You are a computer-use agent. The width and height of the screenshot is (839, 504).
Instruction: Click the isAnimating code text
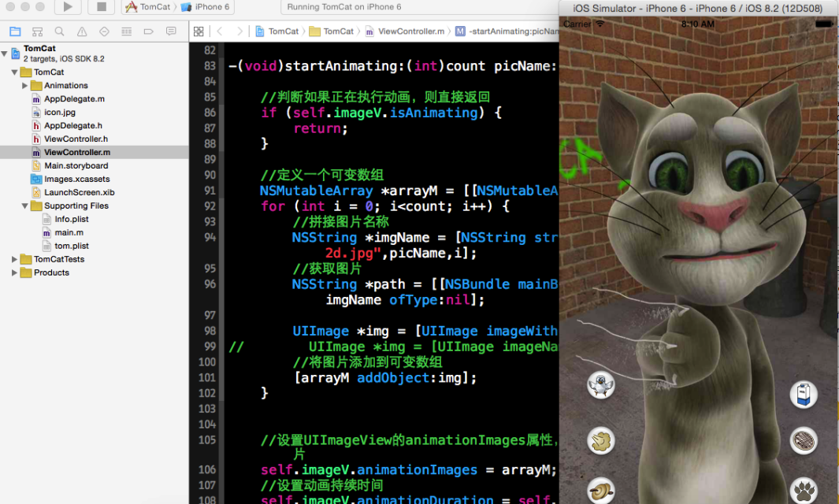(433, 113)
